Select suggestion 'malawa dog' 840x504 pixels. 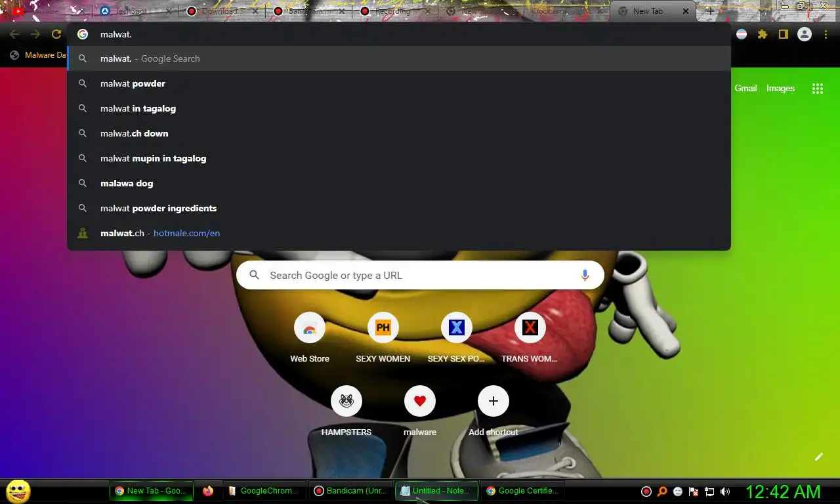[399, 183]
